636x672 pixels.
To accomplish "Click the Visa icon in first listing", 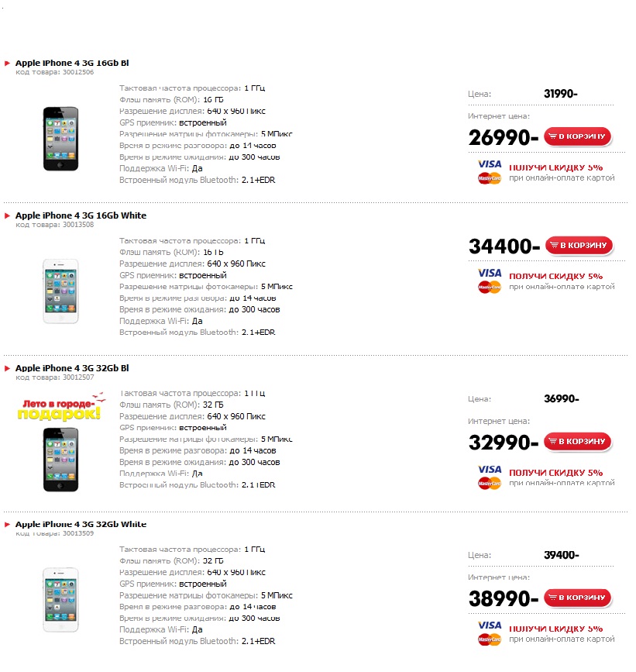I will 490,164.
